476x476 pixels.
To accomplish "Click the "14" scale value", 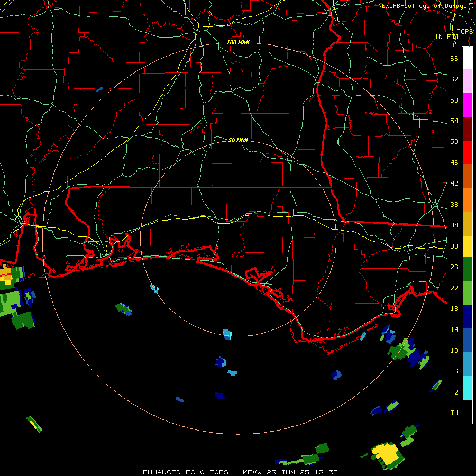I will [454, 329].
